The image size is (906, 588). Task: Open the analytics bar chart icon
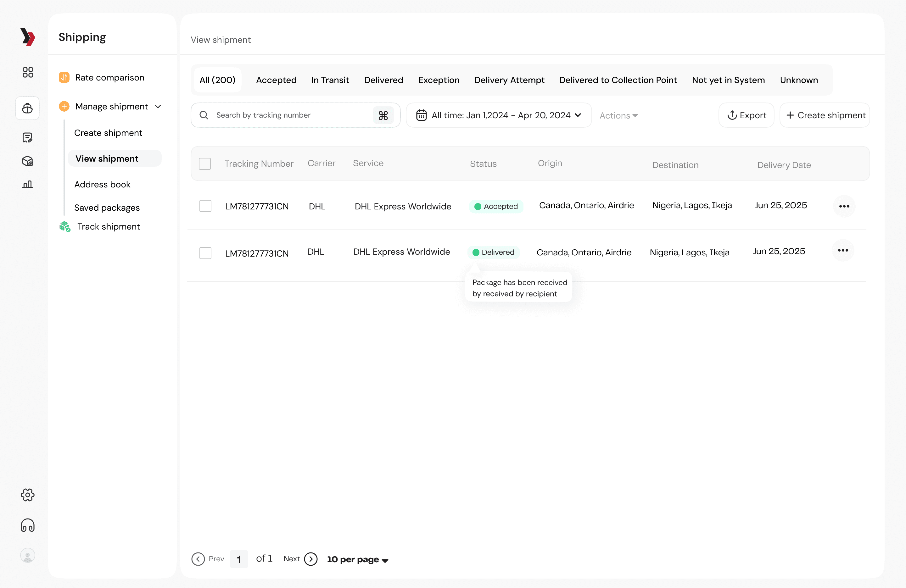click(x=27, y=185)
